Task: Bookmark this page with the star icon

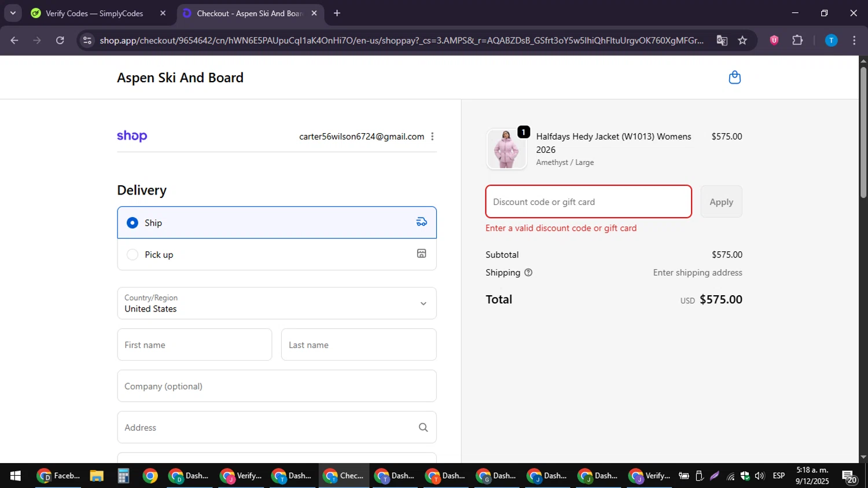Action: (742, 40)
